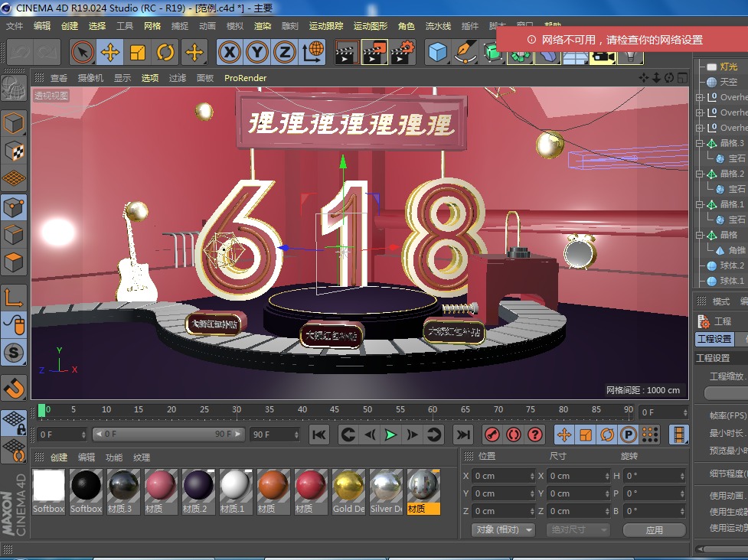This screenshot has height=560, width=748.
Task: Select the Scale tool
Action: pos(139,52)
